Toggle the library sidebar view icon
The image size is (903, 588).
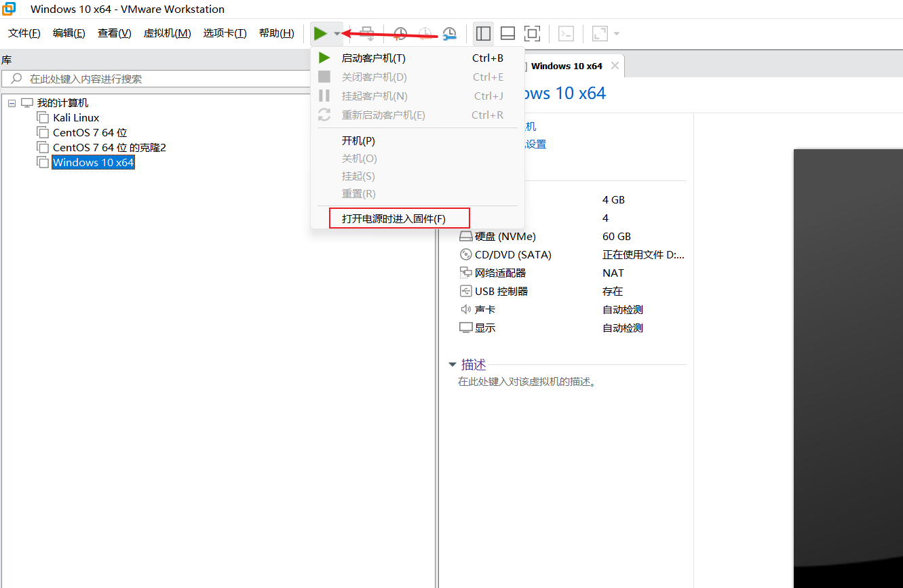483,33
